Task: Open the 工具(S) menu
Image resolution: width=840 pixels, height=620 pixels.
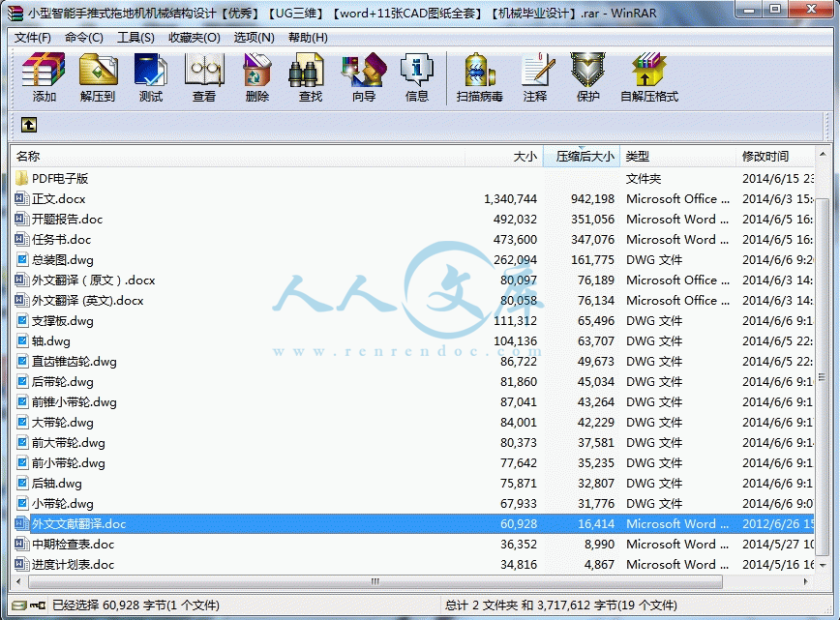Action: pos(135,38)
